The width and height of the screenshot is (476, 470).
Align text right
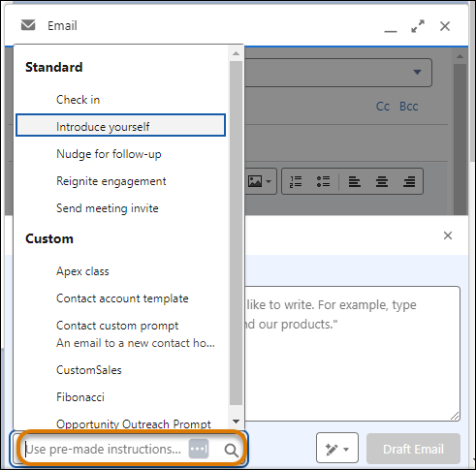tap(409, 181)
